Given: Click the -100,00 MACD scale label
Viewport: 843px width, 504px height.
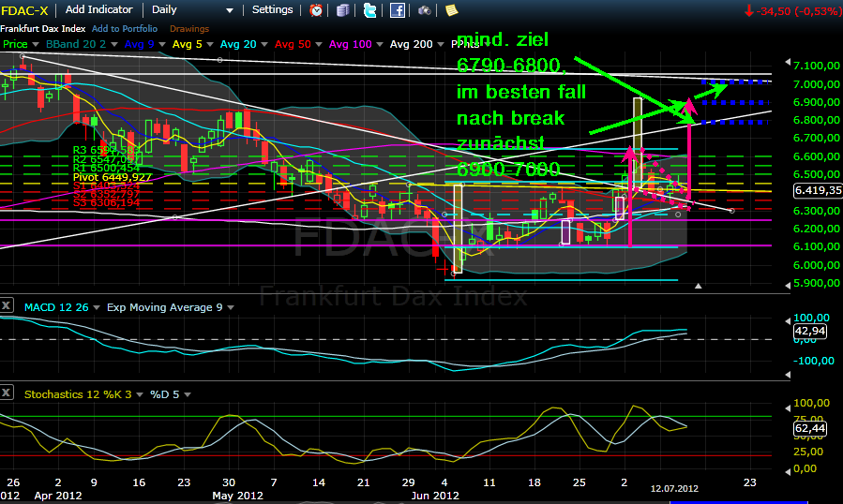Looking at the screenshot, I should [813, 361].
